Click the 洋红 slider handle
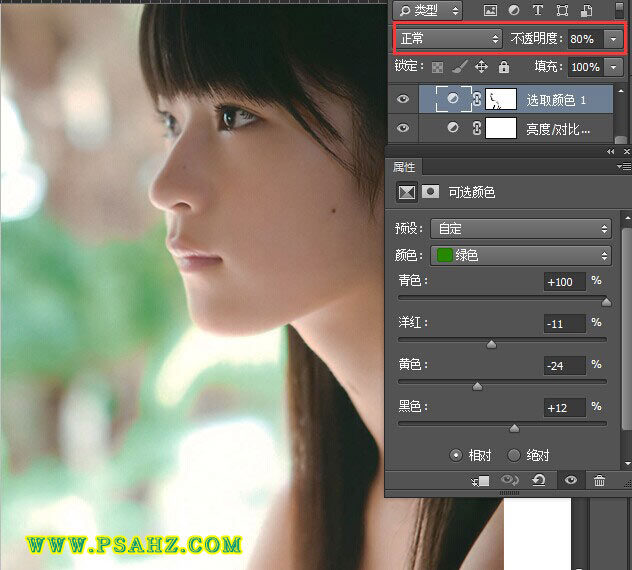The height and width of the screenshot is (570, 632). [491, 344]
